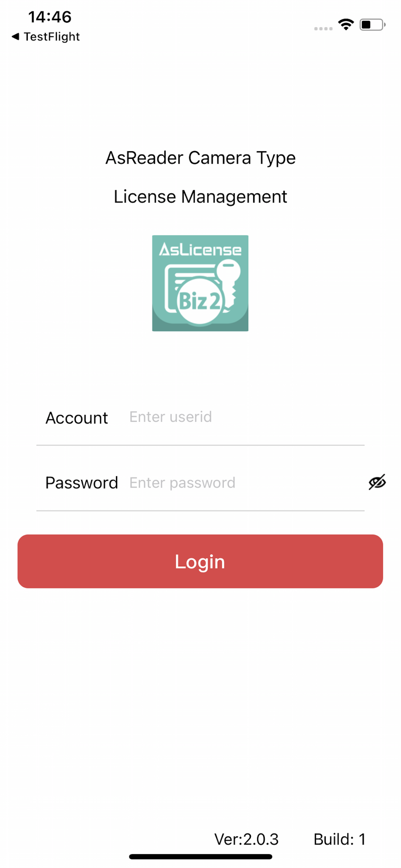Tap the AsLicense Biz2 app logo
Image resolution: width=401 pixels, height=868 pixels.
[200, 283]
